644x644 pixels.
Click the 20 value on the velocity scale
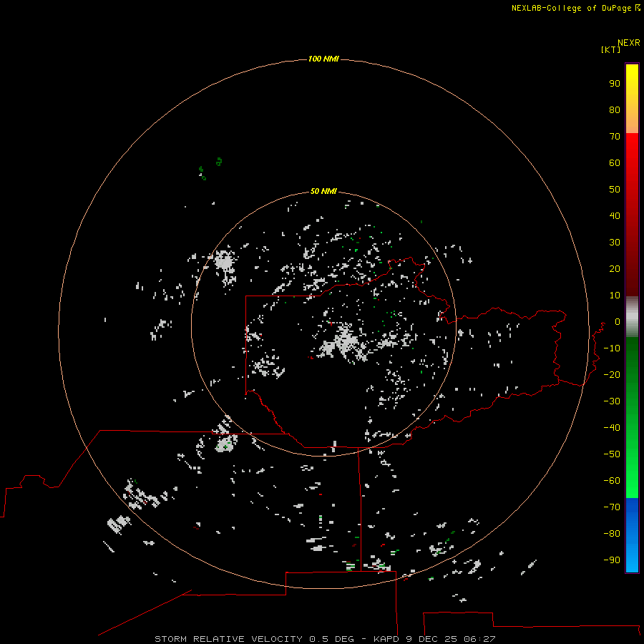pos(615,268)
